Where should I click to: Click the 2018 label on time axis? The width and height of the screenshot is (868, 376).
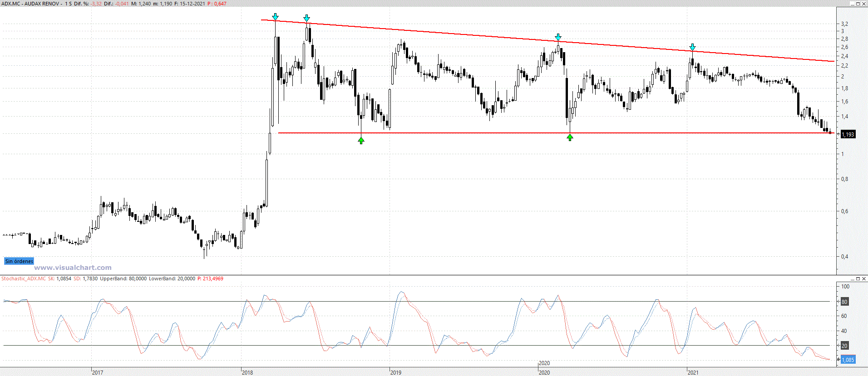247,372
